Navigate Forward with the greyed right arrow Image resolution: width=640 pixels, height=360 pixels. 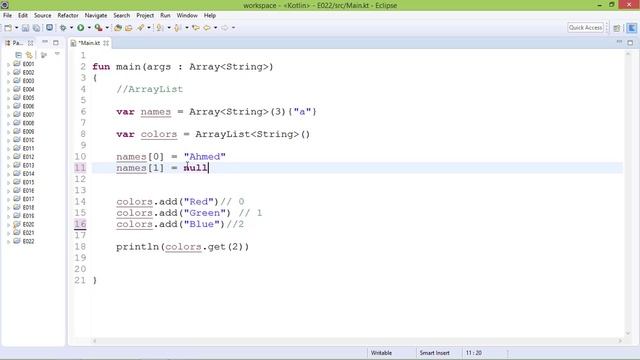tap(224, 28)
